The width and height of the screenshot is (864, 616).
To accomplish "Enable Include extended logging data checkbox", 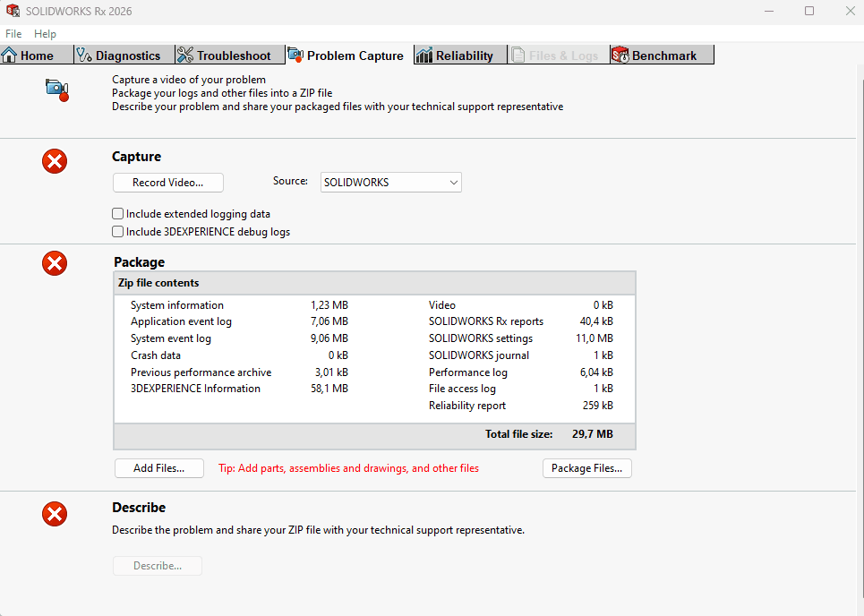I will 118,214.
